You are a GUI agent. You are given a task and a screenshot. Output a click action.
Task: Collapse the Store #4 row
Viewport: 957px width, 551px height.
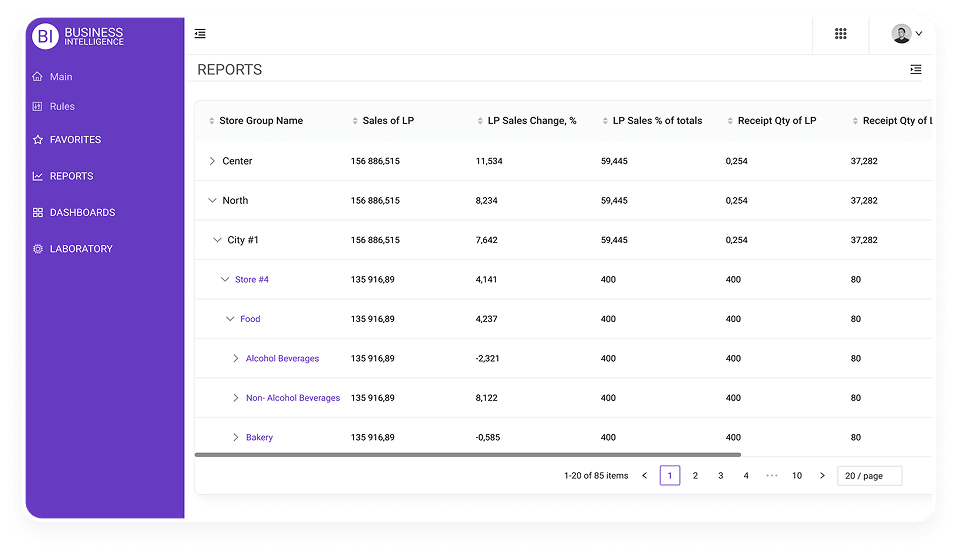point(225,279)
